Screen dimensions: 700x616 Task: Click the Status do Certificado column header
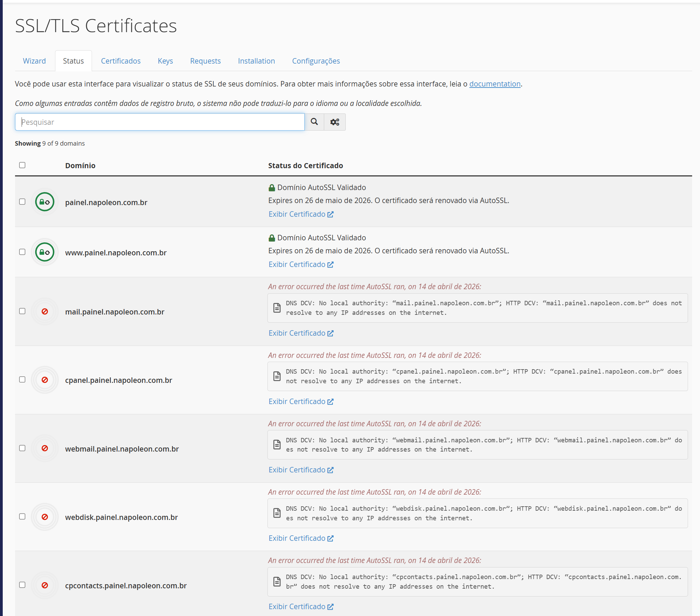[x=305, y=166]
